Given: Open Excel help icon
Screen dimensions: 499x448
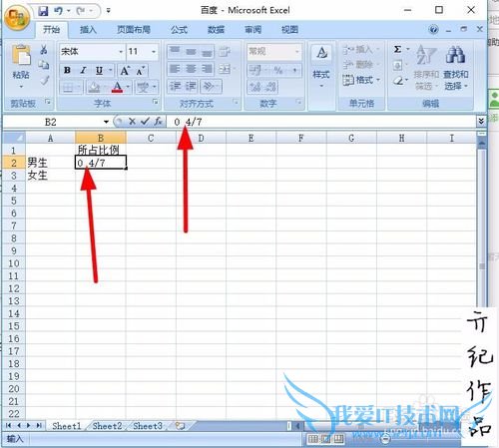Looking at the screenshot, I should (433, 30).
